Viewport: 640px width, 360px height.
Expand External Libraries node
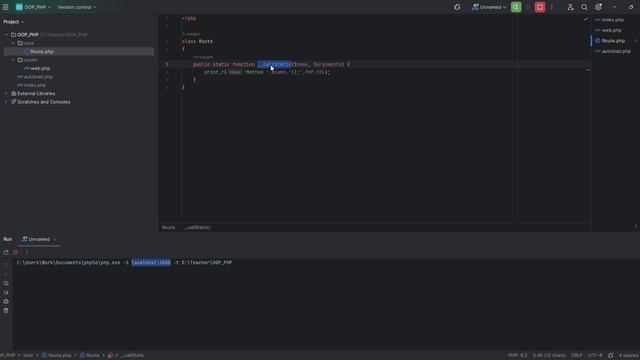tap(6, 93)
